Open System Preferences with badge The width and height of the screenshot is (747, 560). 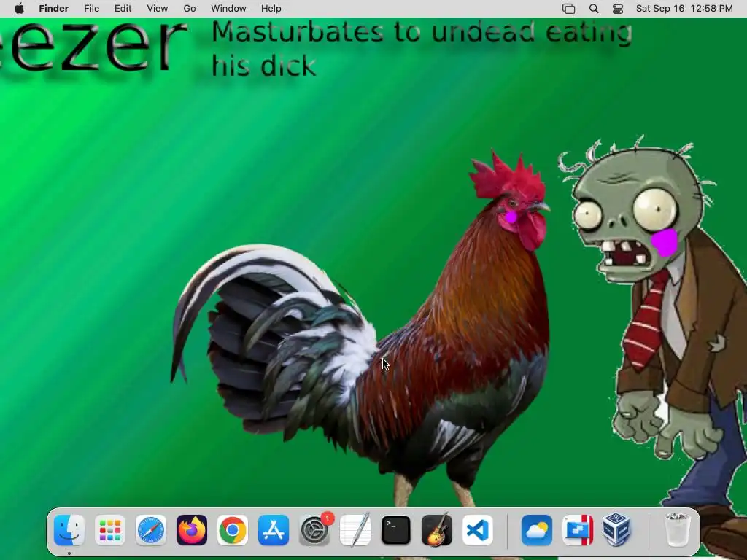click(314, 530)
